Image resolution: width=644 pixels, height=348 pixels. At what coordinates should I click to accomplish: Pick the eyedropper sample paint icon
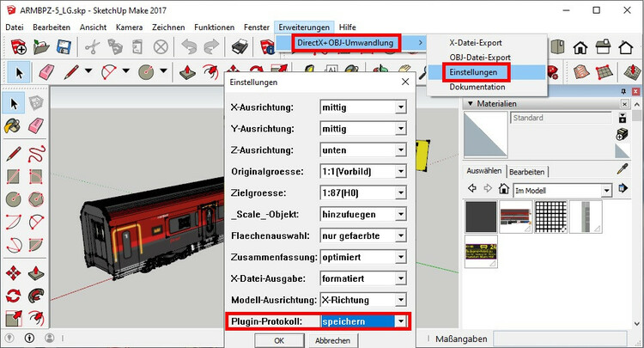point(623,168)
